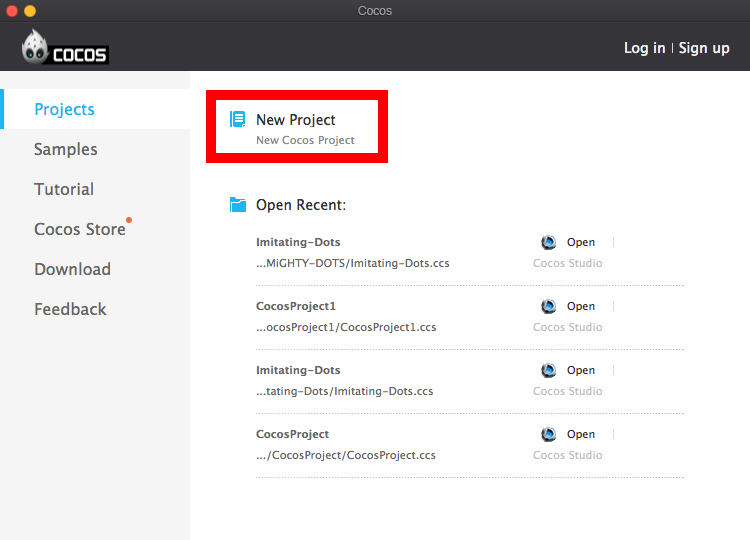
Task: Click the Cocos window title
Action: [375, 11]
